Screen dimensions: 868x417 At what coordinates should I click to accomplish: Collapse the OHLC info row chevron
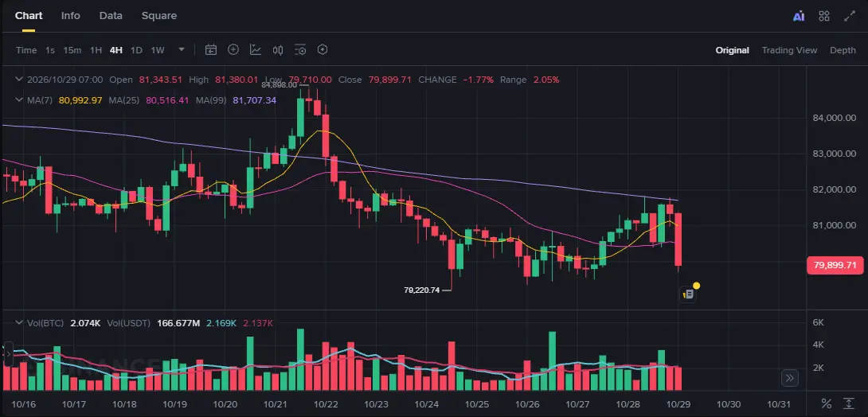[19, 80]
